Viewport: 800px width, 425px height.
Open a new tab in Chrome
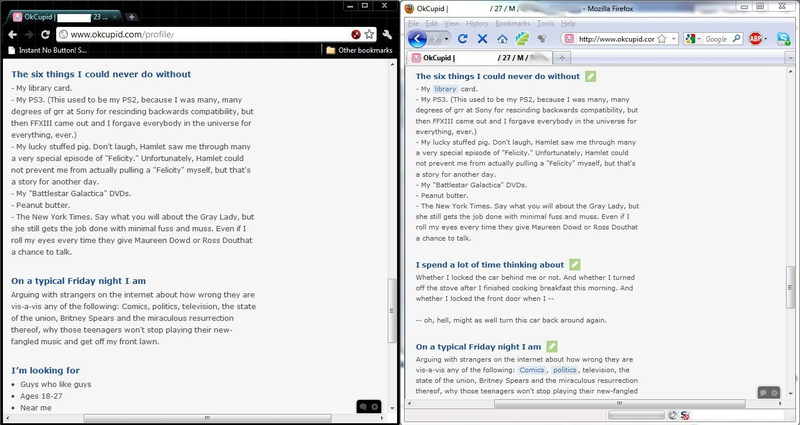tap(131, 17)
